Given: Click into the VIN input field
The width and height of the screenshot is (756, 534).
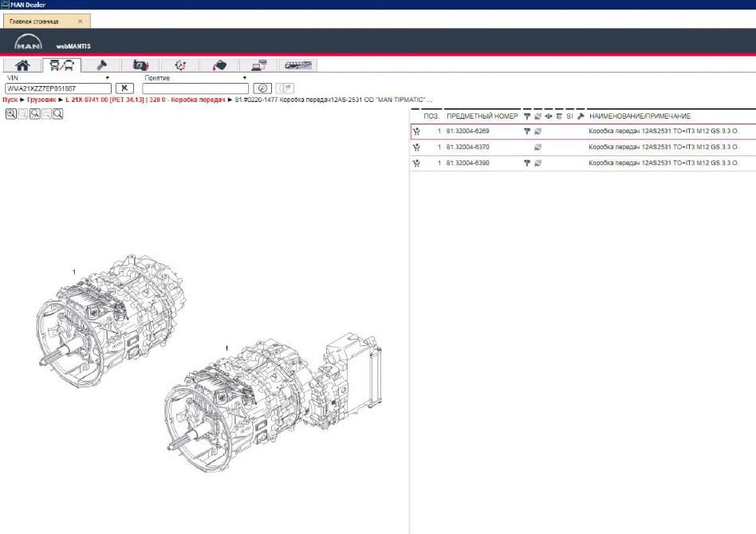Looking at the screenshot, I should [x=58, y=88].
